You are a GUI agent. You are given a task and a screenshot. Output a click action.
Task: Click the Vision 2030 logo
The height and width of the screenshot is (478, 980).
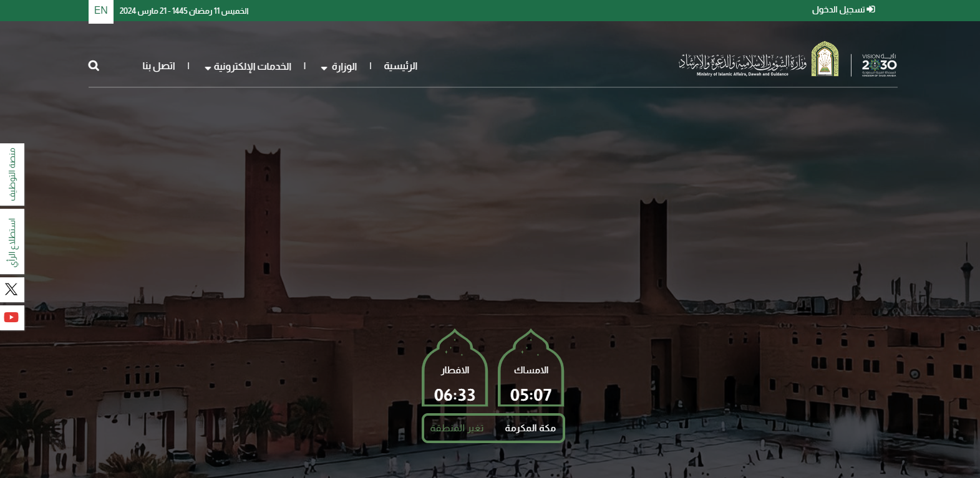point(879,65)
